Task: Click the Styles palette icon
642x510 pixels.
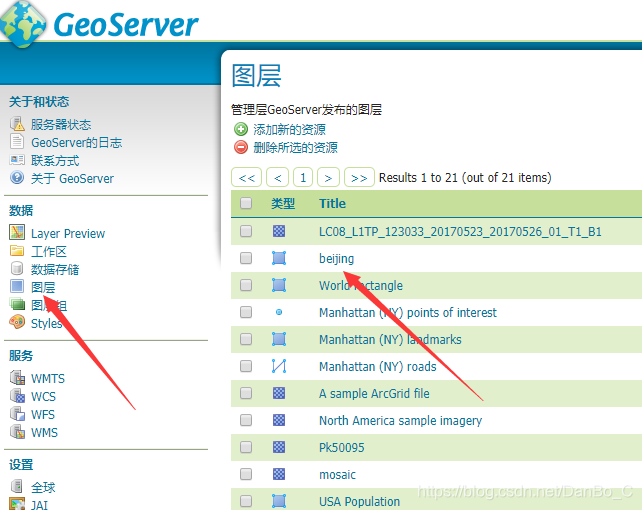Action: point(17,322)
